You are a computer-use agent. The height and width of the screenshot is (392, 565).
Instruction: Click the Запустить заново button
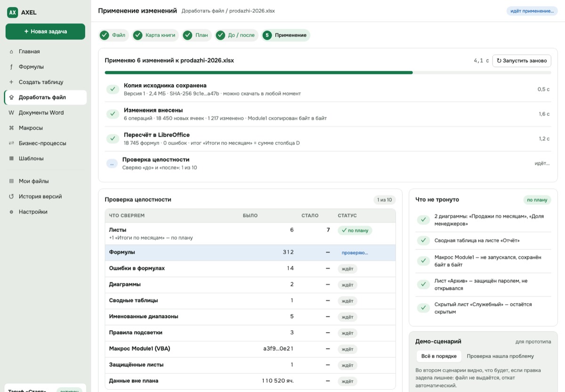(x=522, y=61)
